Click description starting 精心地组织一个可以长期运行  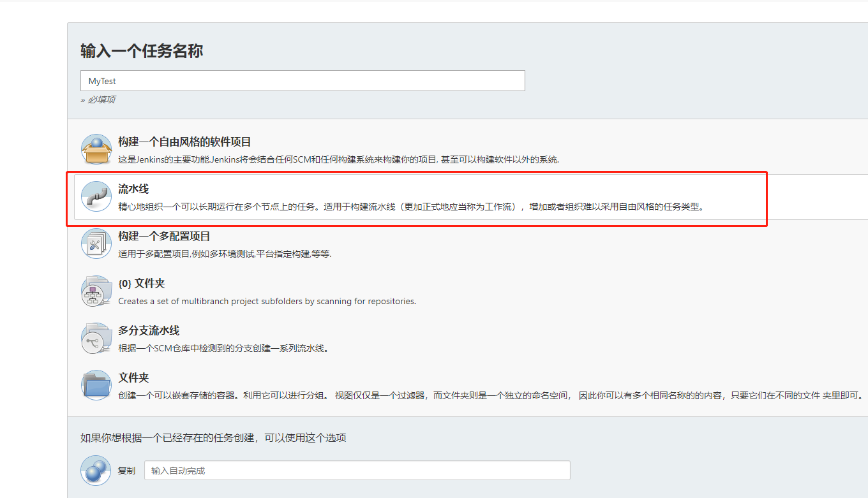414,207
